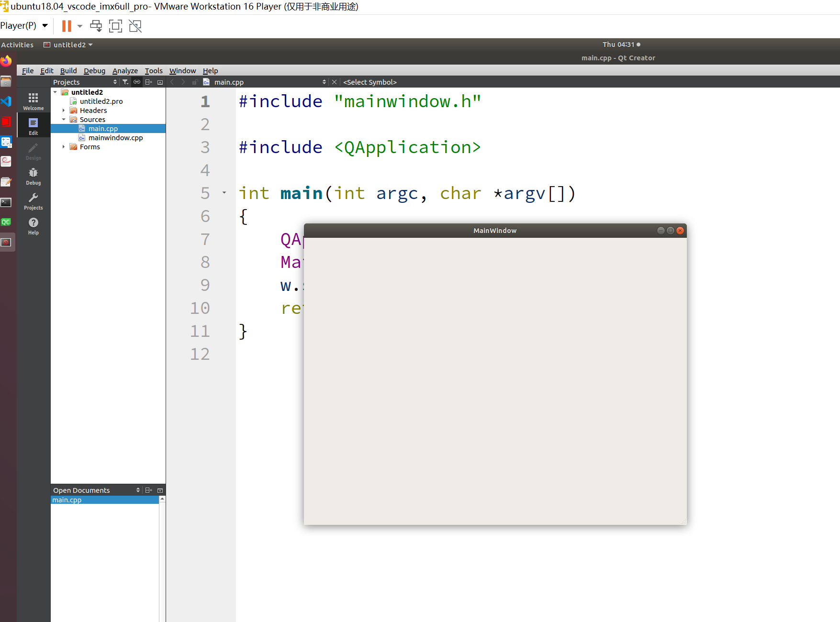Open the Help menu in menu bar
The image size is (840, 622).
(x=210, y=70)
